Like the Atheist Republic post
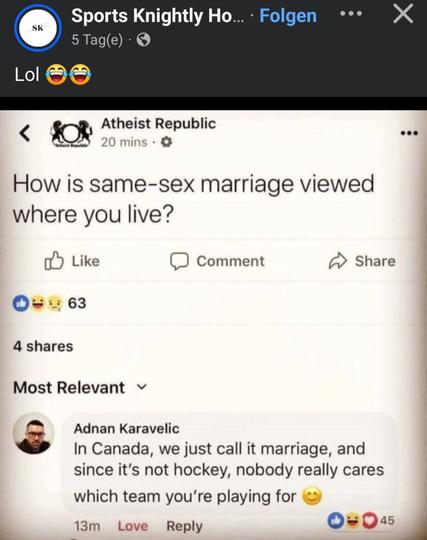The width and height of the screenshot is (427, 540). (72, 261)
